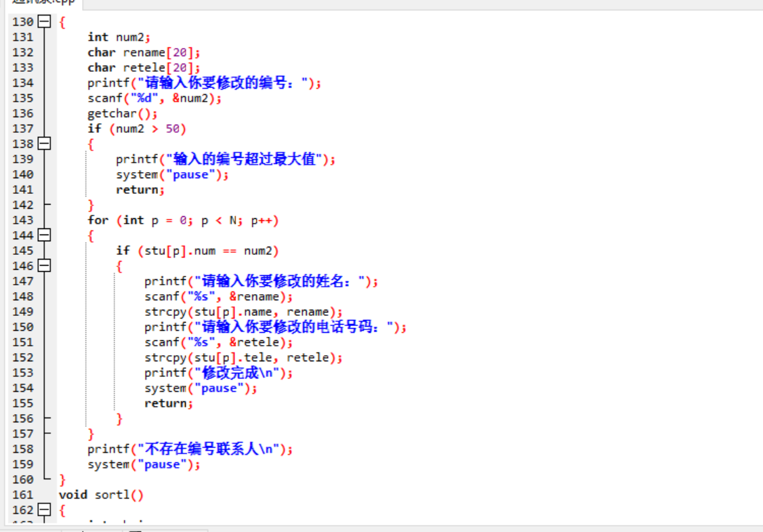Click the closing brace on line 142

click(x=91, y=205)
